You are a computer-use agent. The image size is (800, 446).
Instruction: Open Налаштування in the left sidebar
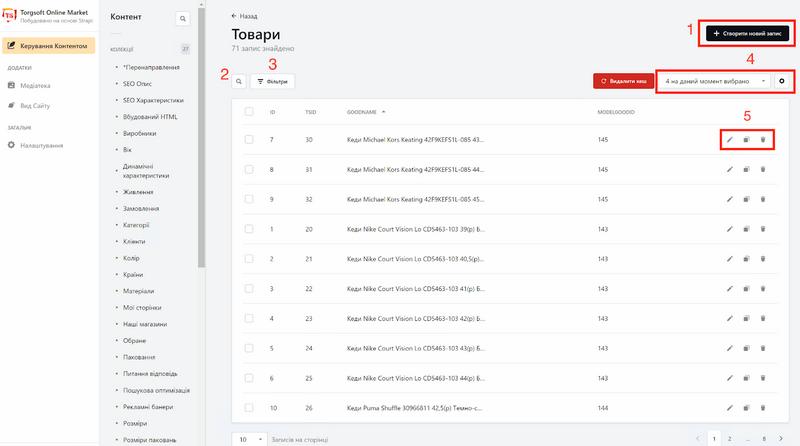click(41, 145)
